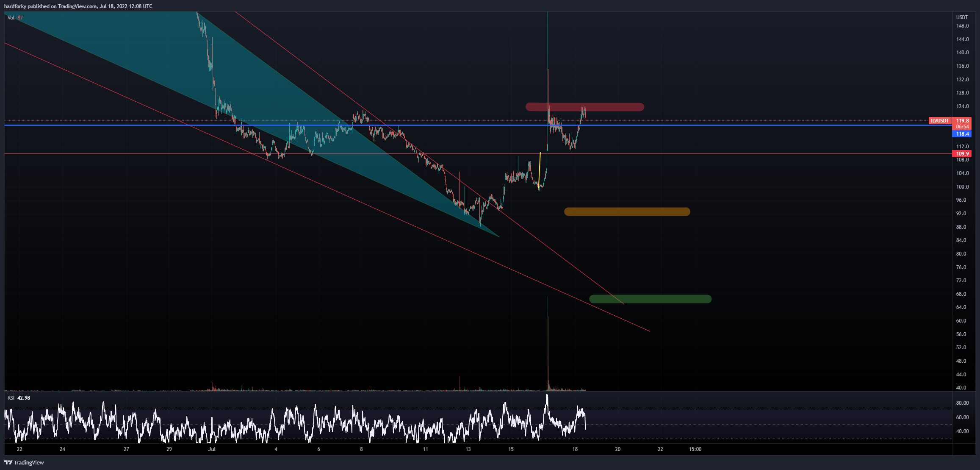Click the hardforky published header text

78,6
